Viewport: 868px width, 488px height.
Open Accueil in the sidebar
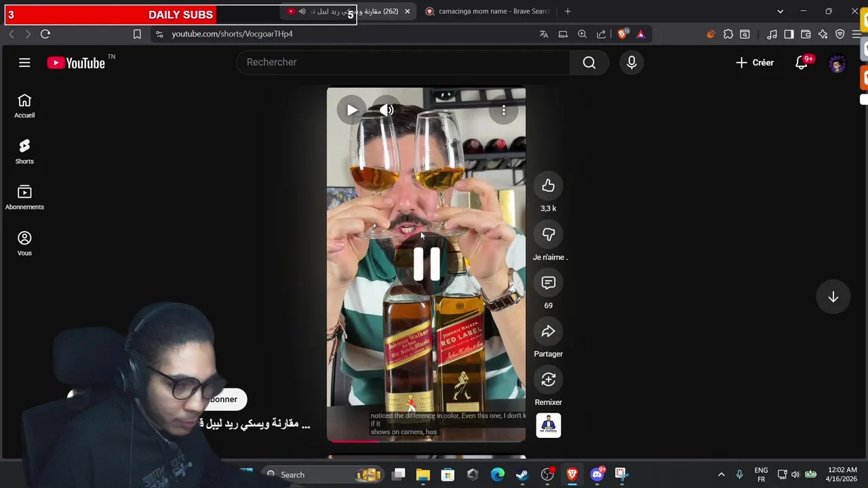[24, 106]
